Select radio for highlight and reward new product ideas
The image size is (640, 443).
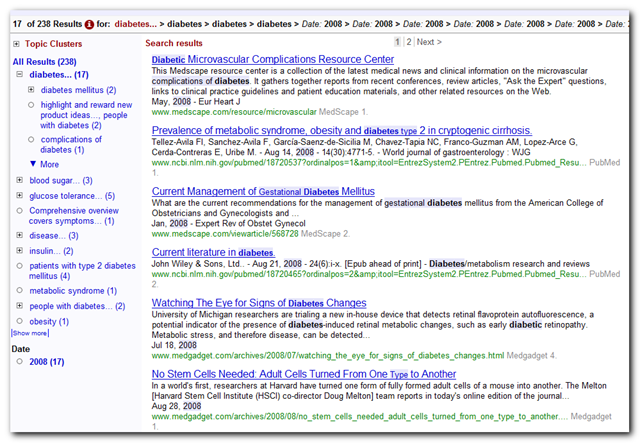click(31, 105)
